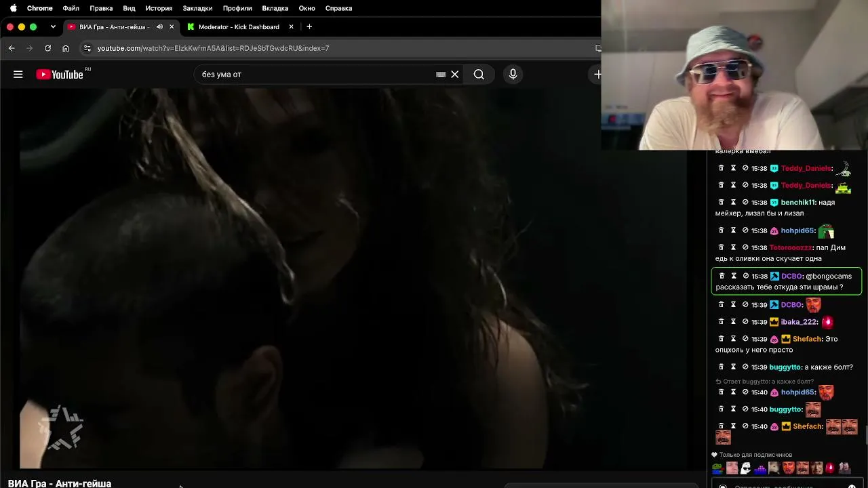This screenshot has height=488, width=868.
Task: Delete Totoroozzzz's chat message
Action: (x=722, y=248)
